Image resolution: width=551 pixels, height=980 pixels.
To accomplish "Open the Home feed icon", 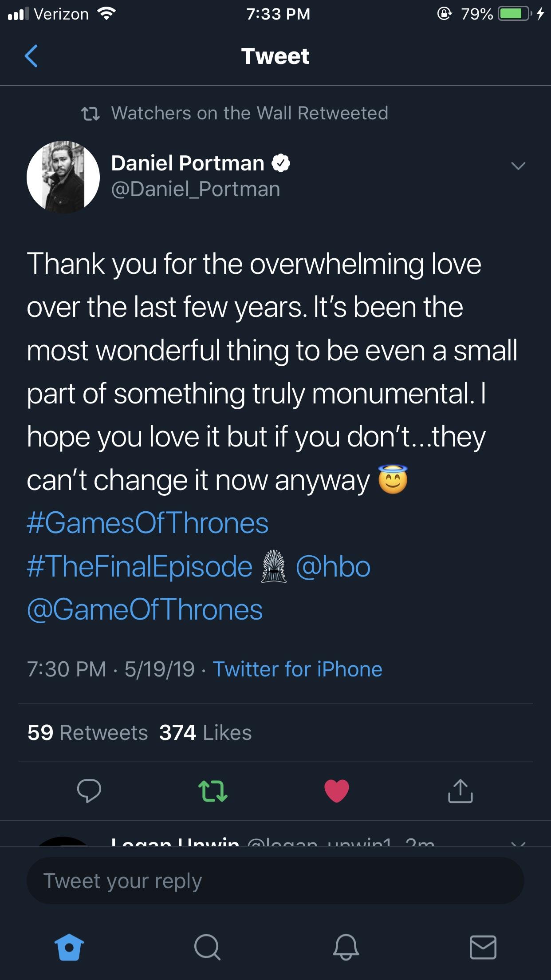I will click(x=69, y=947).
